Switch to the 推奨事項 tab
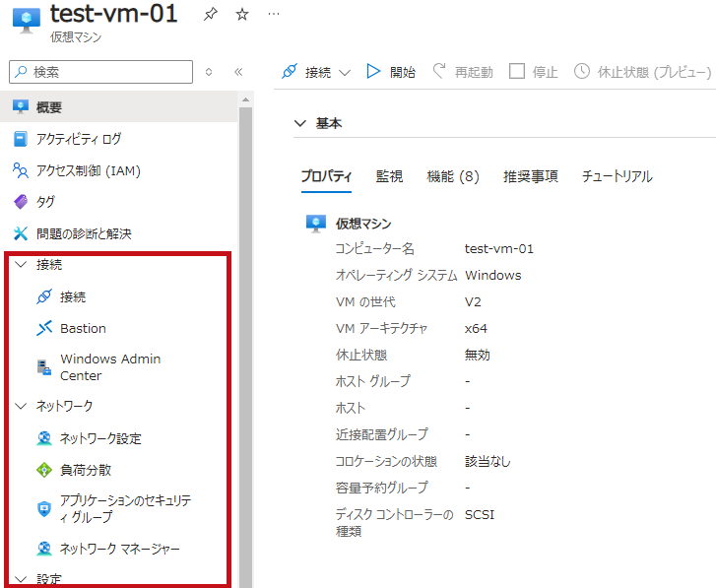Screen dimensions: 716x588 (530, 176)
